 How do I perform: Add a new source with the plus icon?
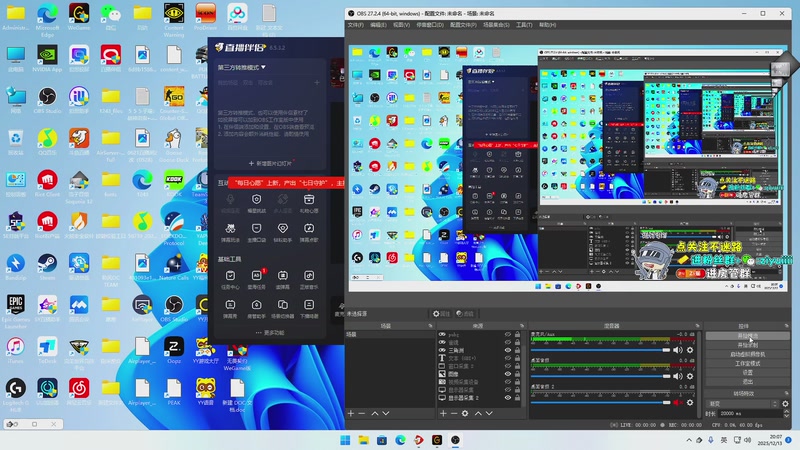[443, 413]
